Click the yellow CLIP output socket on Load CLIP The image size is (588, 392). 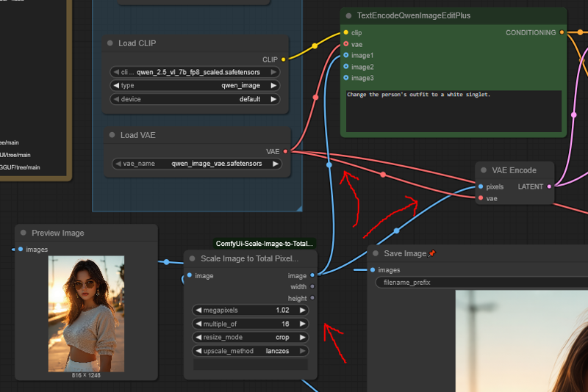pyautogui.click(x=284, y=59)
